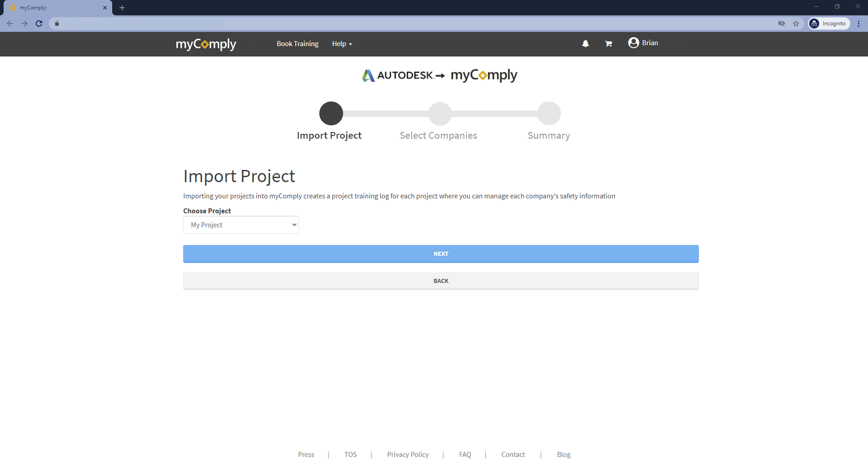
Task: Click the Brian user avatar icon
Action: click(633, 42)
